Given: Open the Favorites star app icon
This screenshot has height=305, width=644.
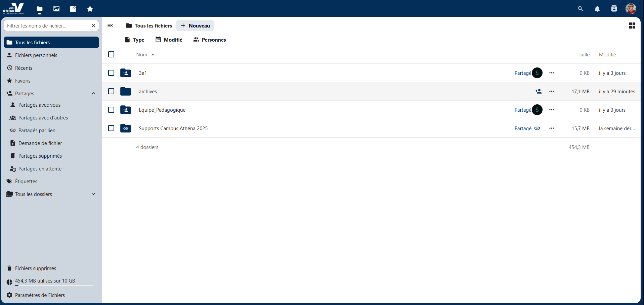Looking at the screenshot, I should (x=90, y=9).
